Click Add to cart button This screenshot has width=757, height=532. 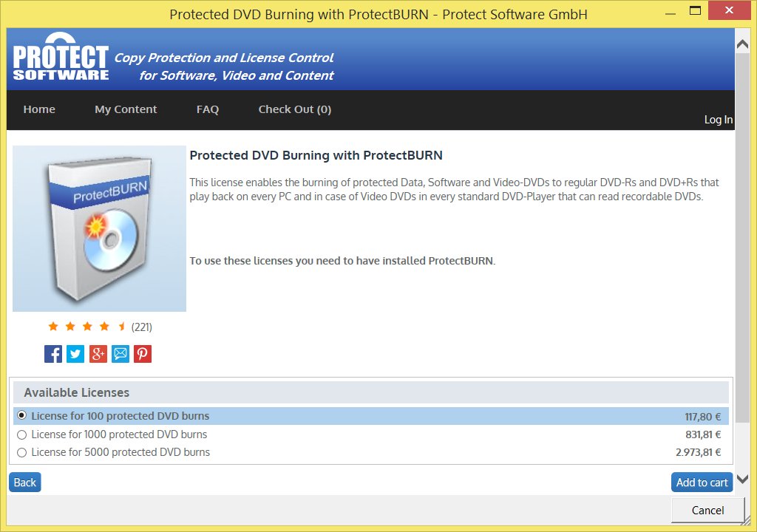click(x=702, y=482)
